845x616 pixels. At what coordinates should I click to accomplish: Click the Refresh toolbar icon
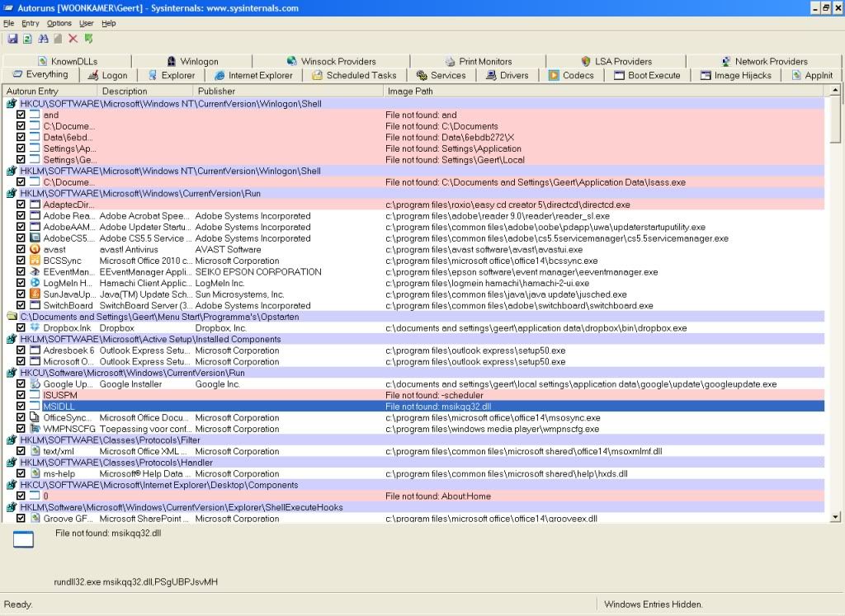pyautogui.click(x=27, y=39)
